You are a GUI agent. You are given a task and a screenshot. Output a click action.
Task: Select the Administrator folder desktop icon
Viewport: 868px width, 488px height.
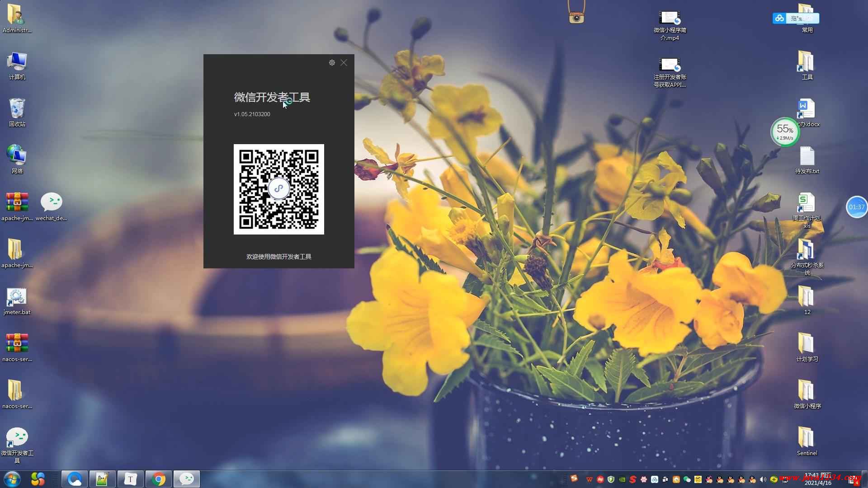coord(17,18)
